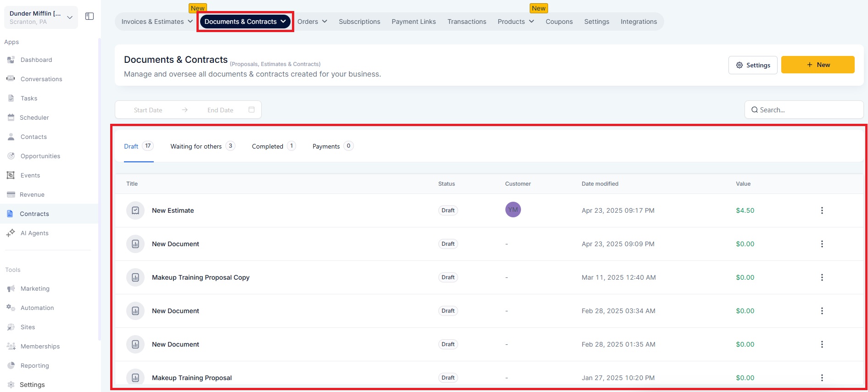Screen dimensions: 868x392
Task: Click the End Date field
Action: pos(220,110)
